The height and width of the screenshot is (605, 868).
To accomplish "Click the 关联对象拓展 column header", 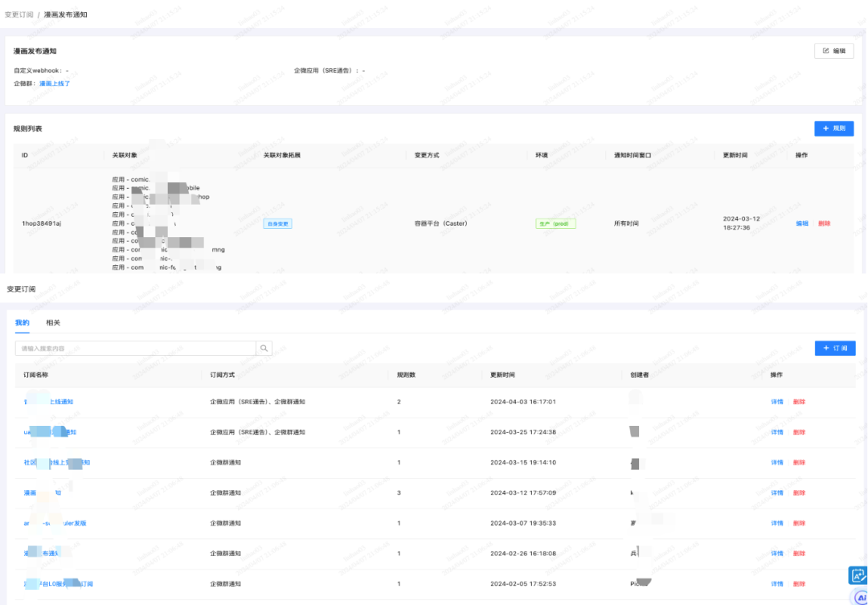I will tap(282, 156).
